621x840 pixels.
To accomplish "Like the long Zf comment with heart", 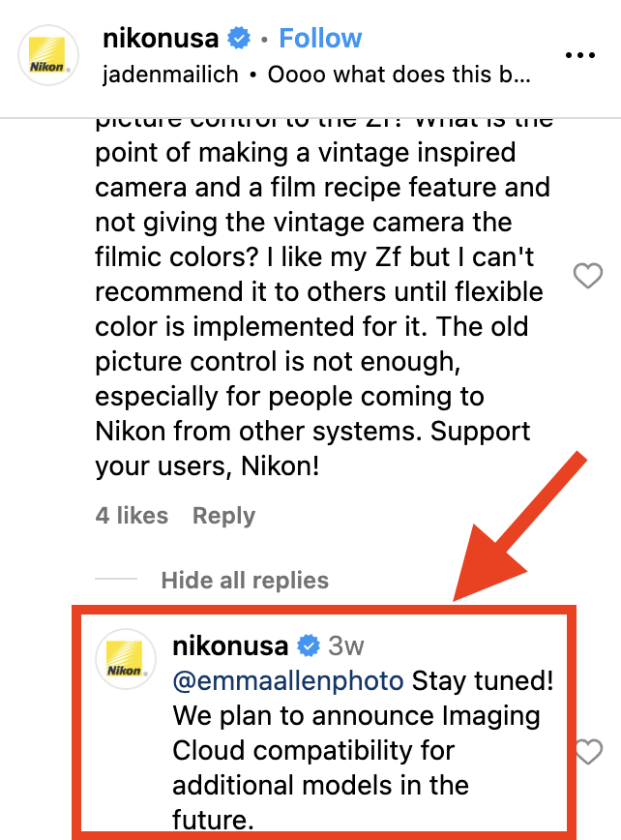I will tap(588, 277).
